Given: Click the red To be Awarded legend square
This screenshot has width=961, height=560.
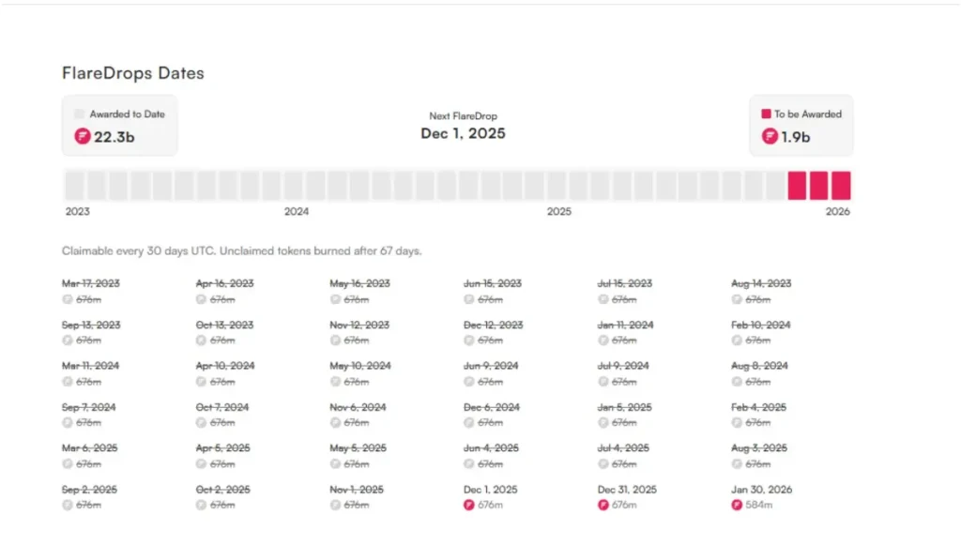Looking at the screenshot, I should click(x=766, y=114).
